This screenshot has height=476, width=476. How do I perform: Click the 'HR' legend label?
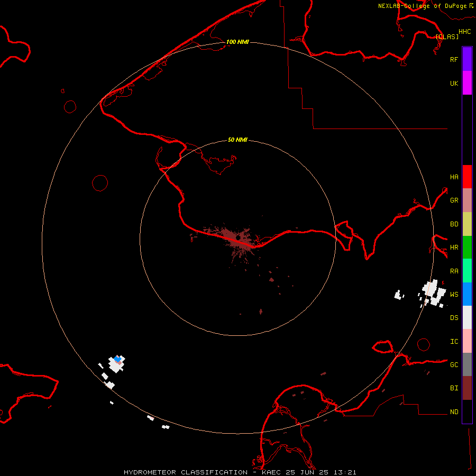coord(454,248)
